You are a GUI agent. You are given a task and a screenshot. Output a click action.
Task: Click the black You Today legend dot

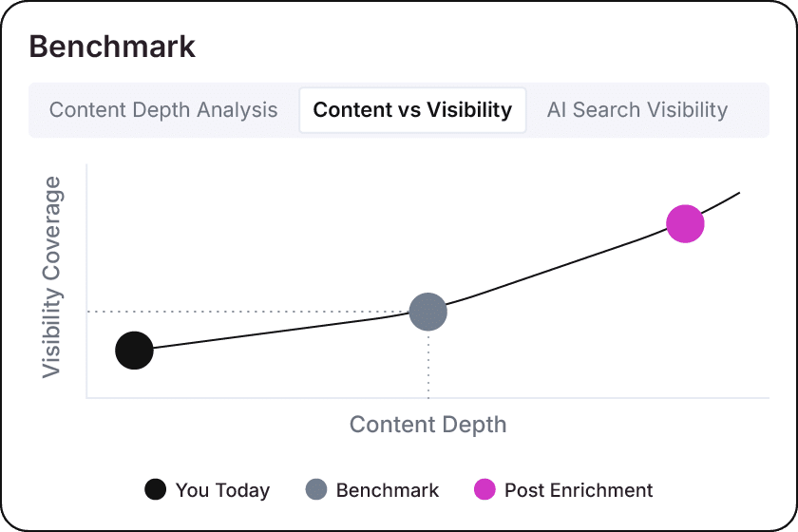155,490
